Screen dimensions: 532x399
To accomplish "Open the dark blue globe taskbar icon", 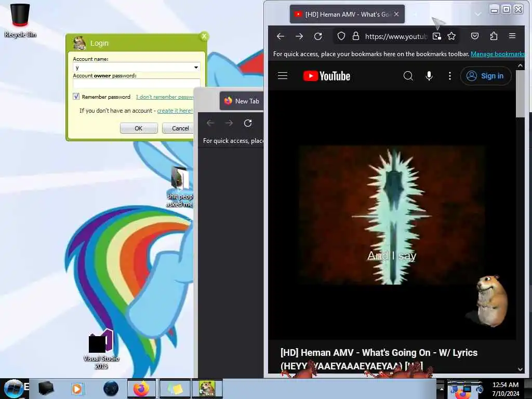I will [x=111, y=389].
